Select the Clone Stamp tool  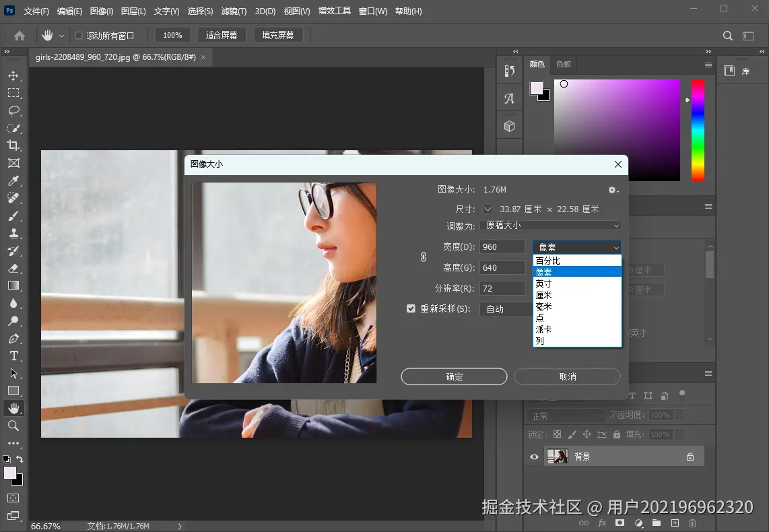(x=13, y=234)
